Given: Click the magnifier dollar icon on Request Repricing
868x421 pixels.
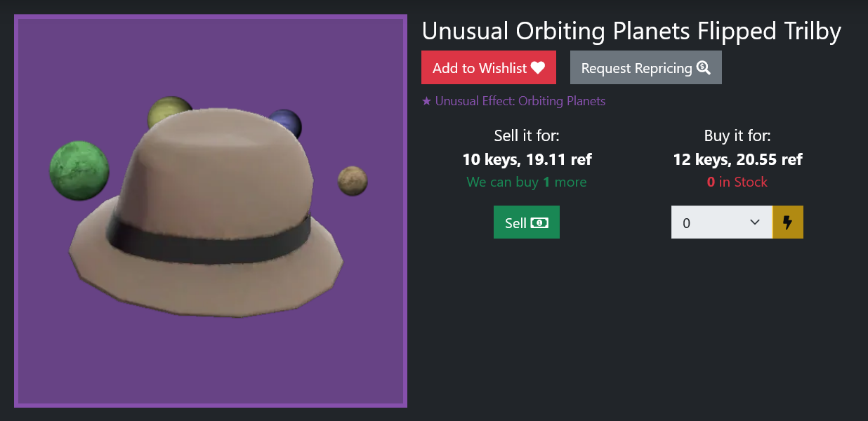Looking at the screenshot, I should [x=703, y=68].
